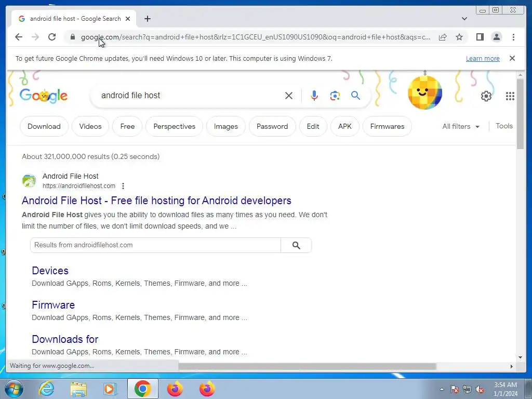Click vertical scrollbar up arrow
The width and height of the screenshot is (532, 399).
(x=521, y=75)
